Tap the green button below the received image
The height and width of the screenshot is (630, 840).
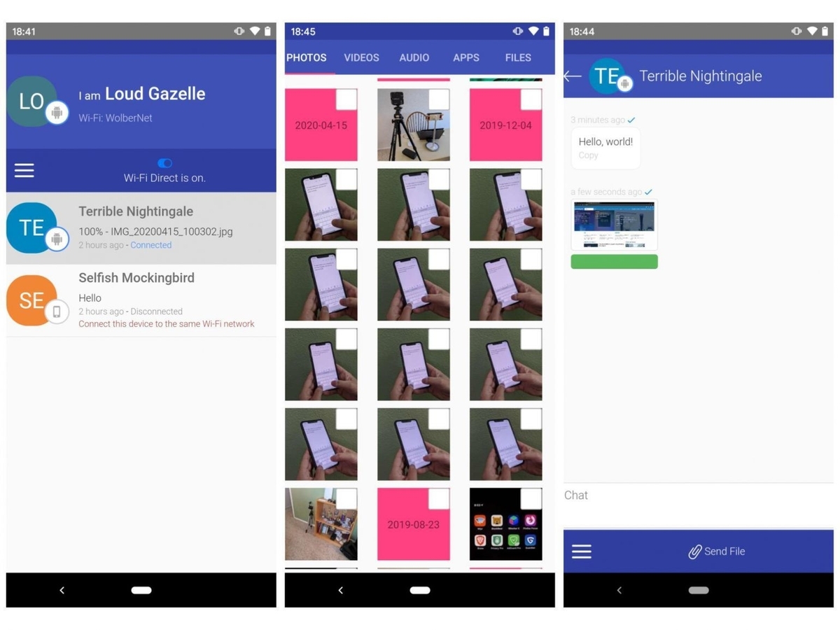(x=614, y=261)
